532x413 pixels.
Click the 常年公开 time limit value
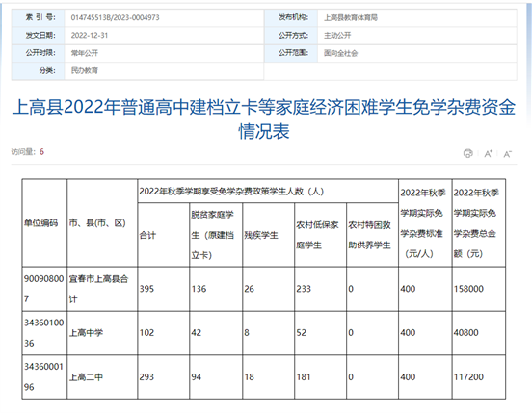(85, 53)
